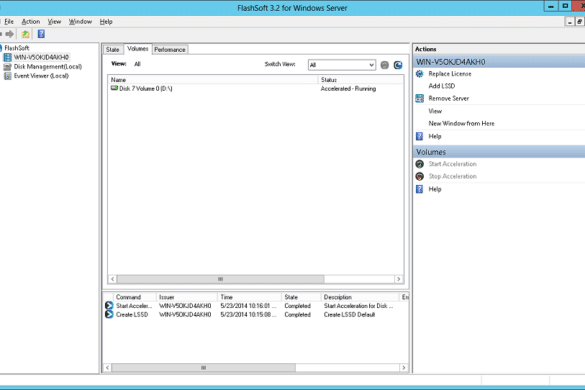Click the Event Viewer tree icon

[7, 76]
